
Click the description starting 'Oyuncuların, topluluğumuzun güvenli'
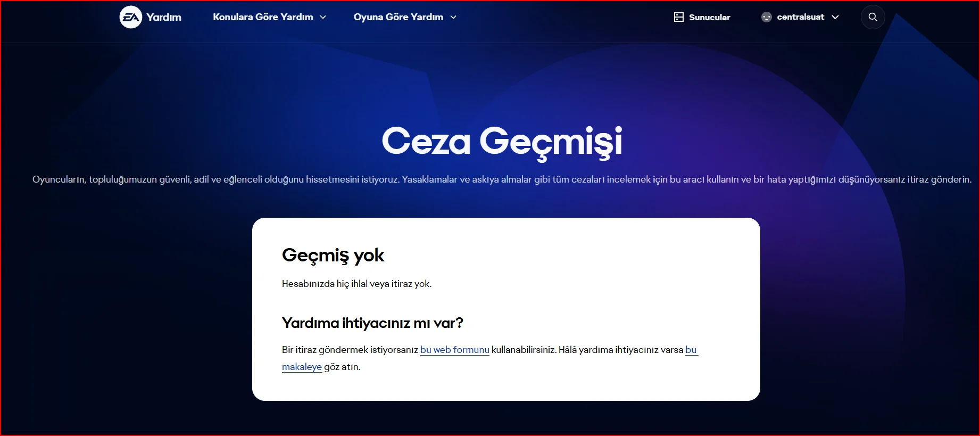pyautogui.click(x=502, y=179)
